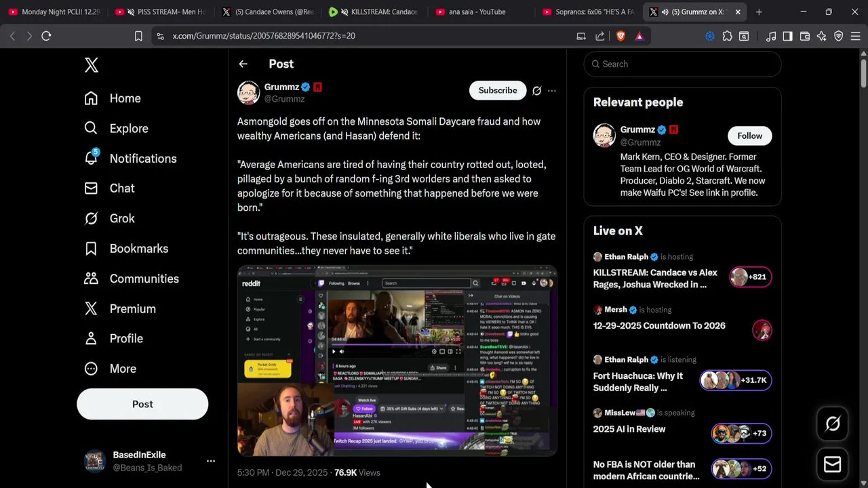
Task: Expand the More menu in sidebar
Action: (110, 369)
